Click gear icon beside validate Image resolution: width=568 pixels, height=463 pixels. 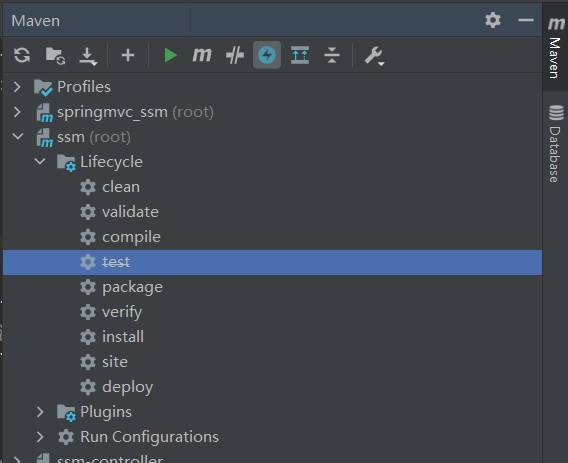coord(88,212)
